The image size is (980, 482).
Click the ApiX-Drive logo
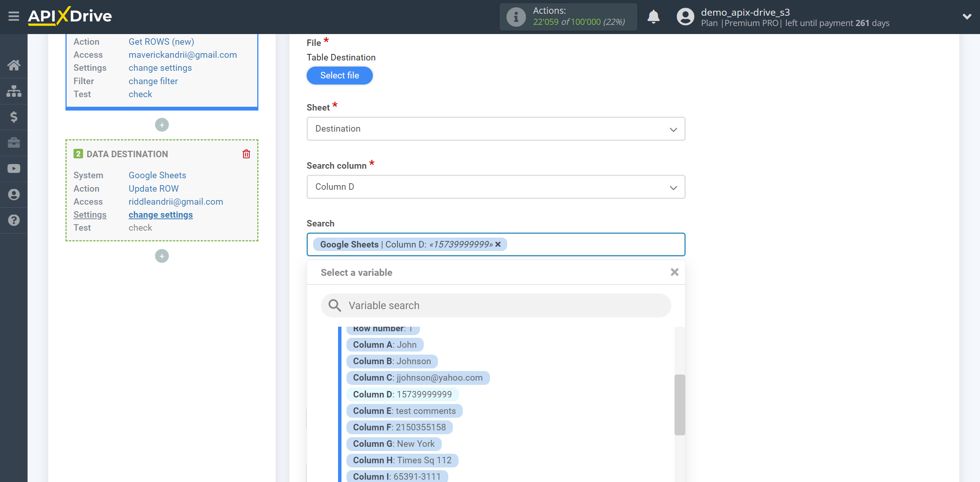[70, 16]
